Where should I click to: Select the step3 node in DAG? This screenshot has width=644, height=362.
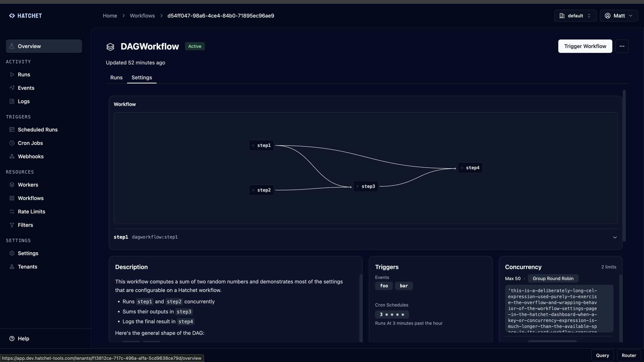366,186
